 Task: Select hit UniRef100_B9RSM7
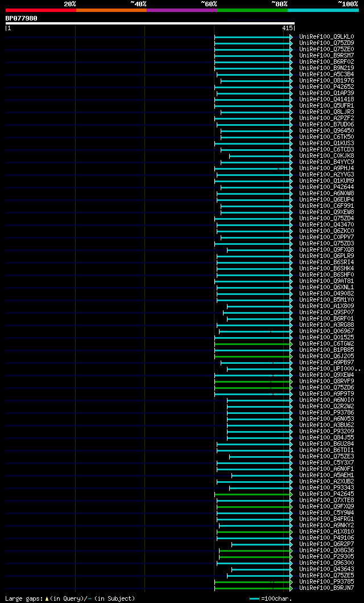327,56
